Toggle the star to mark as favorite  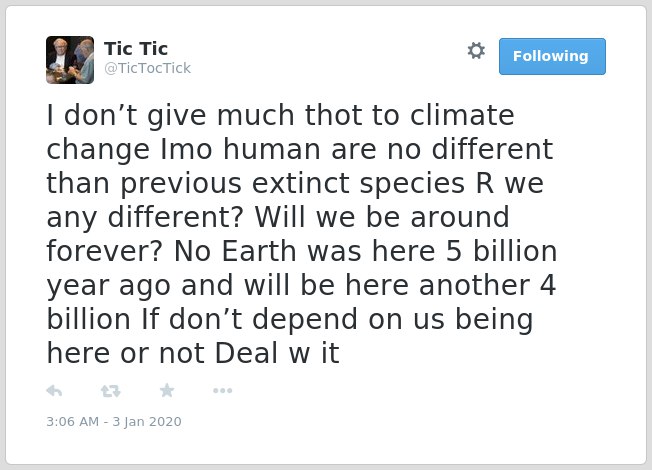coord(167,391)
